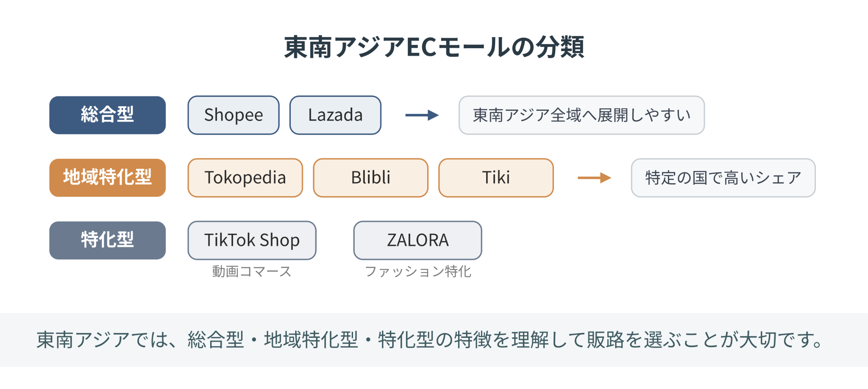This screenshot has width=868, height=389.
Task: Select the TikTok Shop box
Action: coord(252,240)
